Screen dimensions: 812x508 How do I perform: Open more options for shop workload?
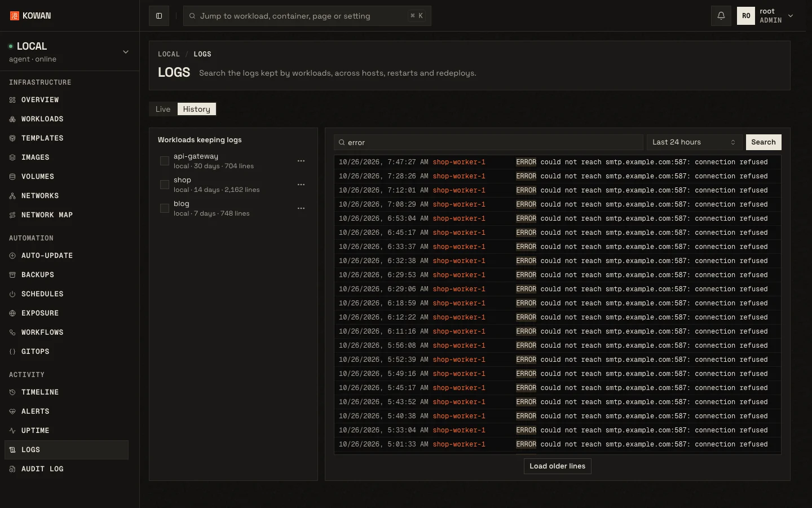[301, 185]
